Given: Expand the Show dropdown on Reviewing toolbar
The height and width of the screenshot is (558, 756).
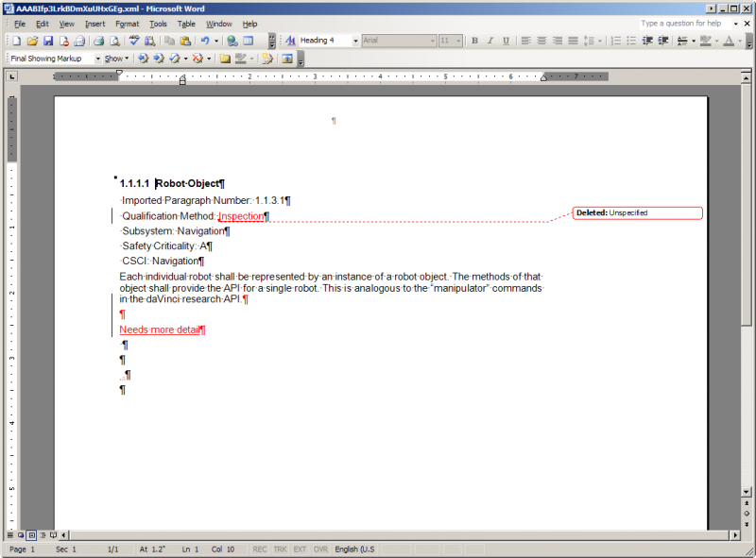Looking at the screenshot, I should (117, 59).
